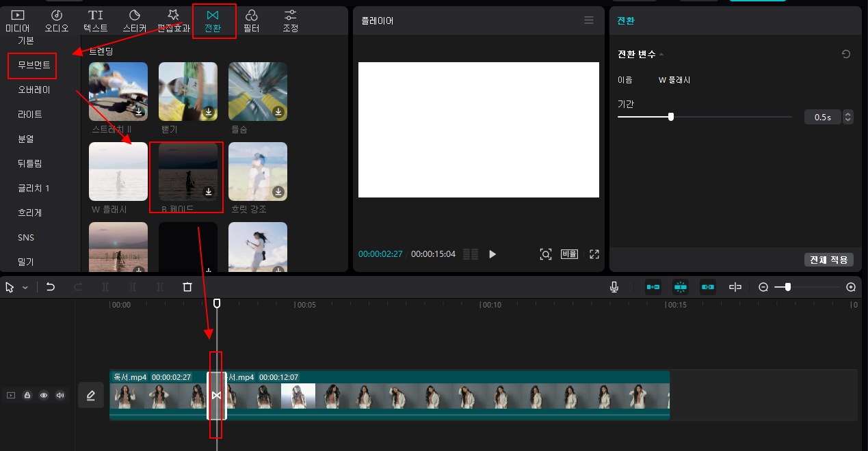Toggle clip linkage
The image size is (868, 451).
708,287
